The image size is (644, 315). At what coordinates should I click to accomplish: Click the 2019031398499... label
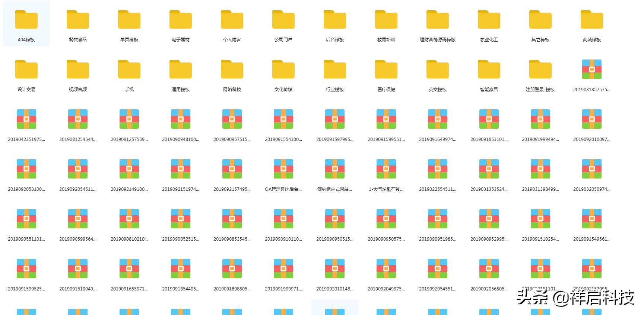[540, 189]
